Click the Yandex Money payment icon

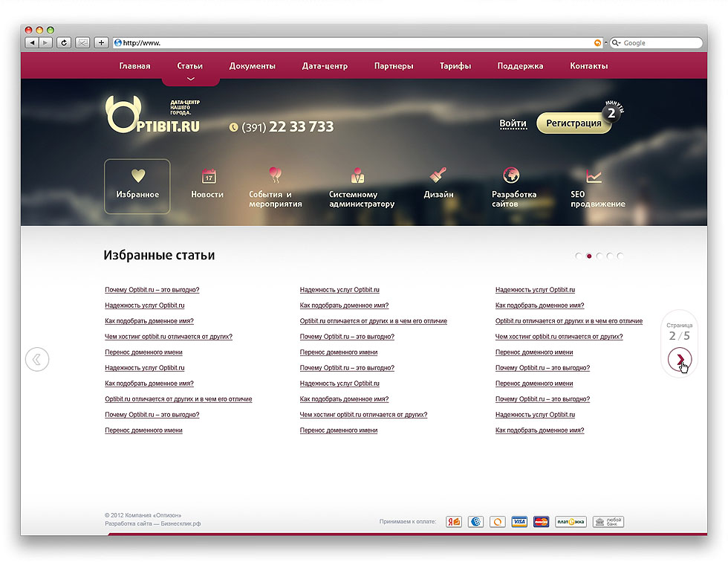[454, 522]
